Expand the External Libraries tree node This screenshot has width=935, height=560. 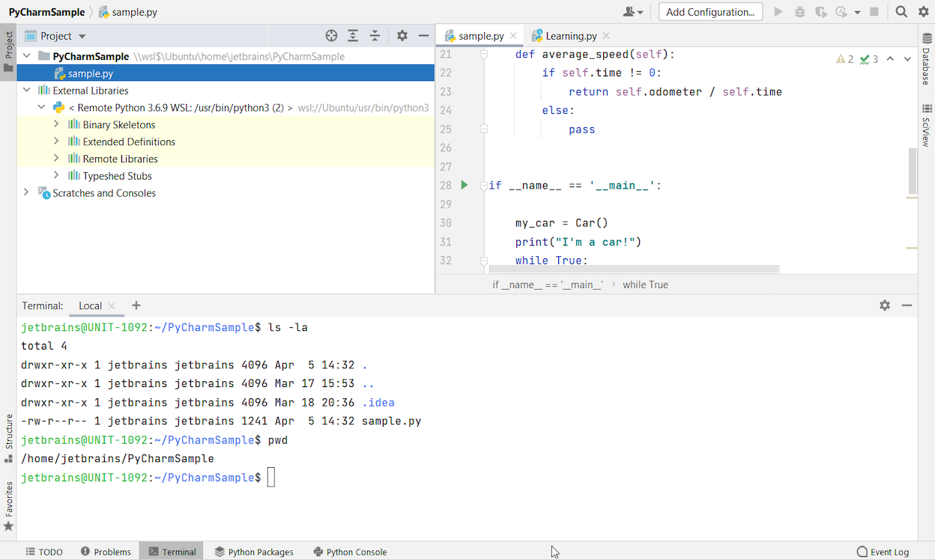(x=26, y=89)
